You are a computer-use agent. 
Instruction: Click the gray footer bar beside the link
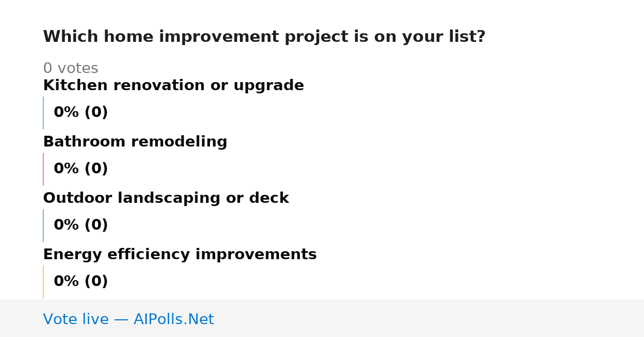click(x=429, y=318)
